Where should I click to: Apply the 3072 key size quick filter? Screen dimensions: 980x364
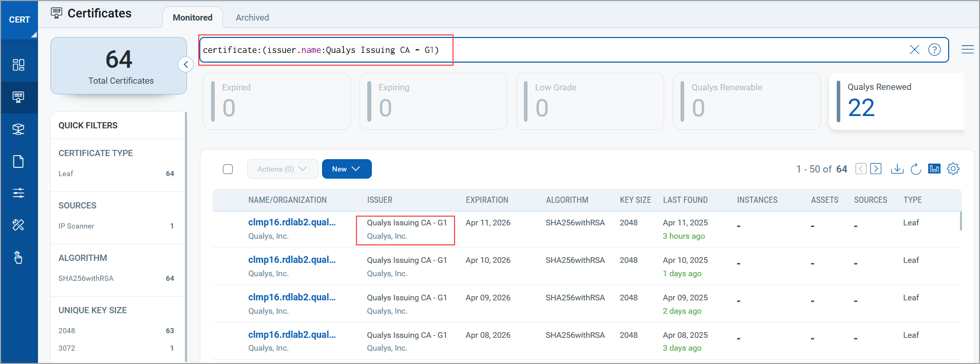pyautogui.click(x=117, y=348)
